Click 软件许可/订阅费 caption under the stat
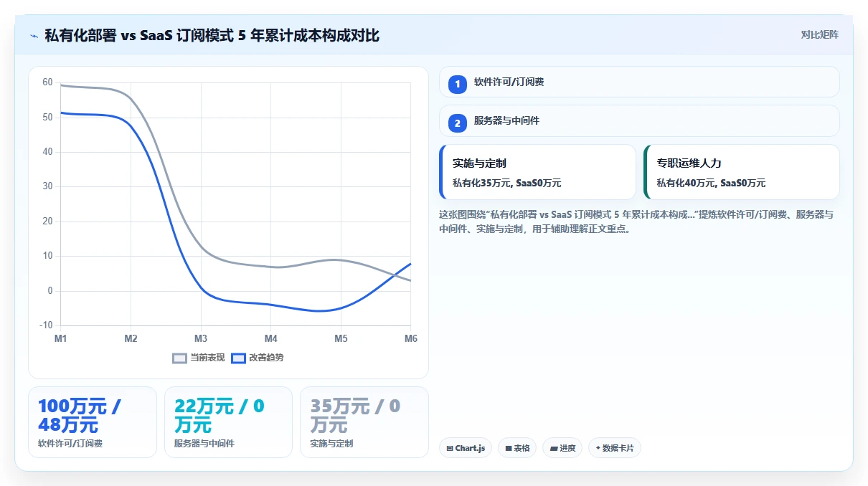868x486 pixels. (x=70, y=444)
